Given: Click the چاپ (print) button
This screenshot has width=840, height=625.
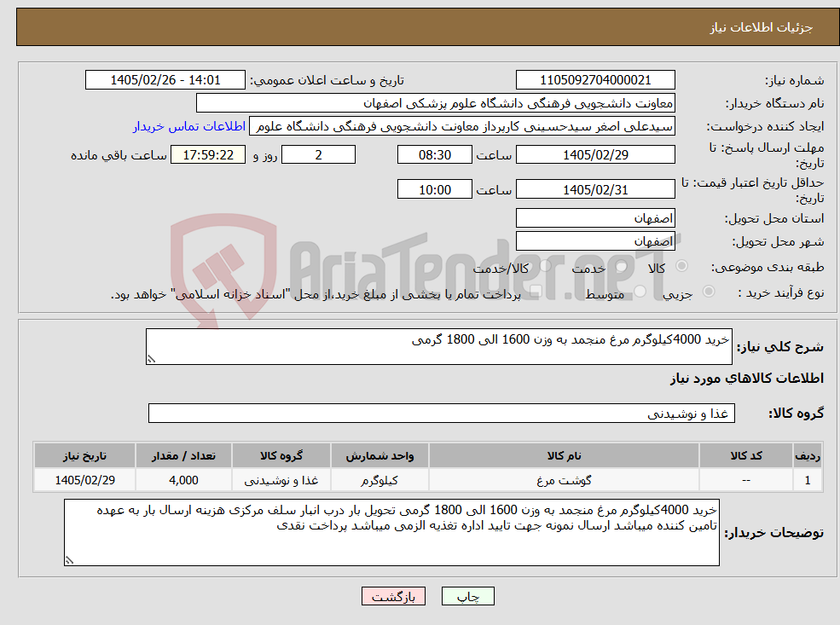Looking at the screenshot, I should (x=467, y=596).
